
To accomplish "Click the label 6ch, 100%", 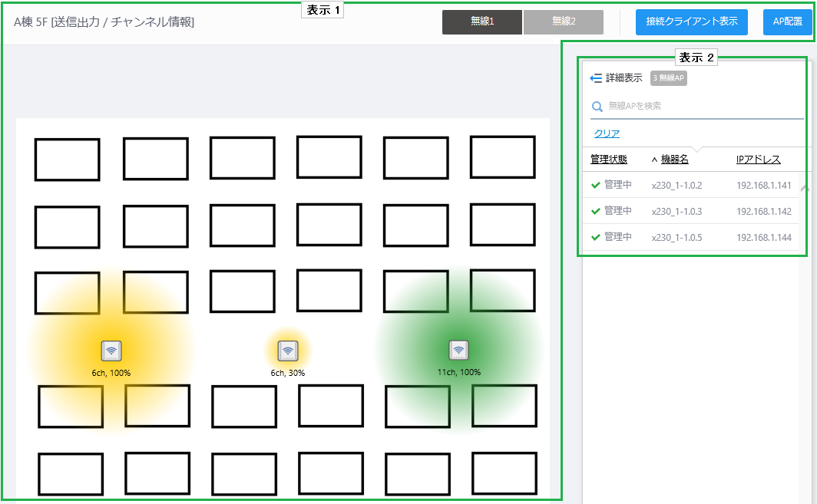I will (111, 373).
